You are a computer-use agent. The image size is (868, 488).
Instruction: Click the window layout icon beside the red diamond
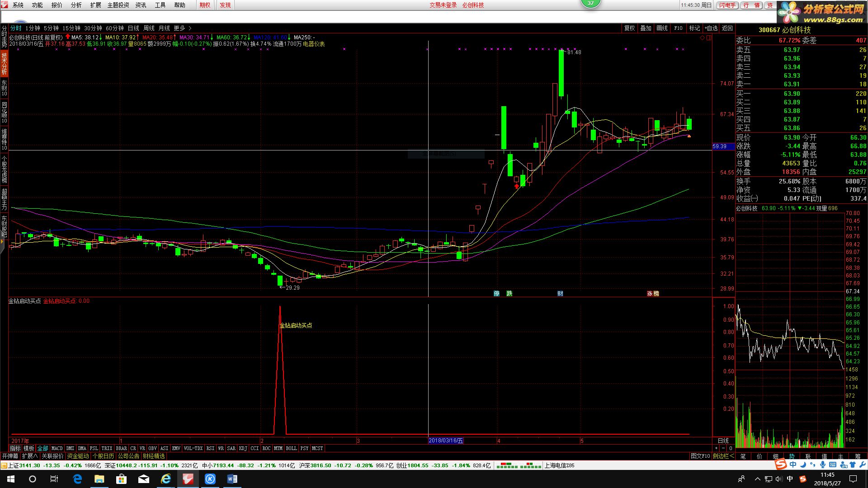pyautogui.click(x=709, y=38)
